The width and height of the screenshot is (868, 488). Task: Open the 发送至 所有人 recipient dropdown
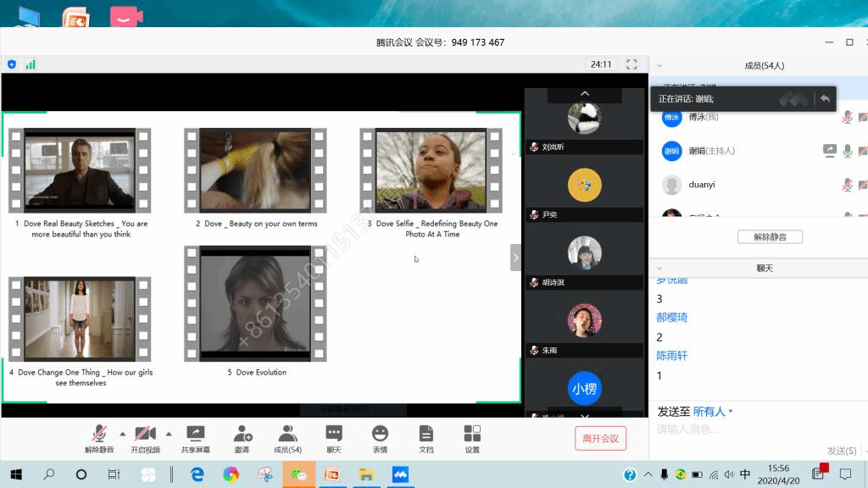712,412
